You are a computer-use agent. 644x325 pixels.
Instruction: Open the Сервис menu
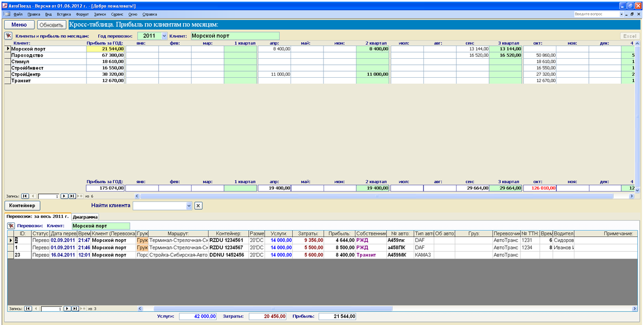click(117, 14)
